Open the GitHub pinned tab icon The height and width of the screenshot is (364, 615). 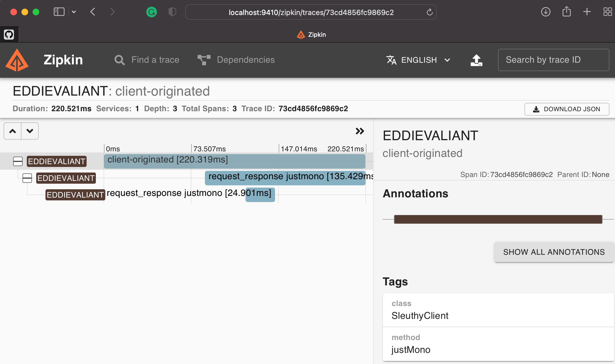9,35
